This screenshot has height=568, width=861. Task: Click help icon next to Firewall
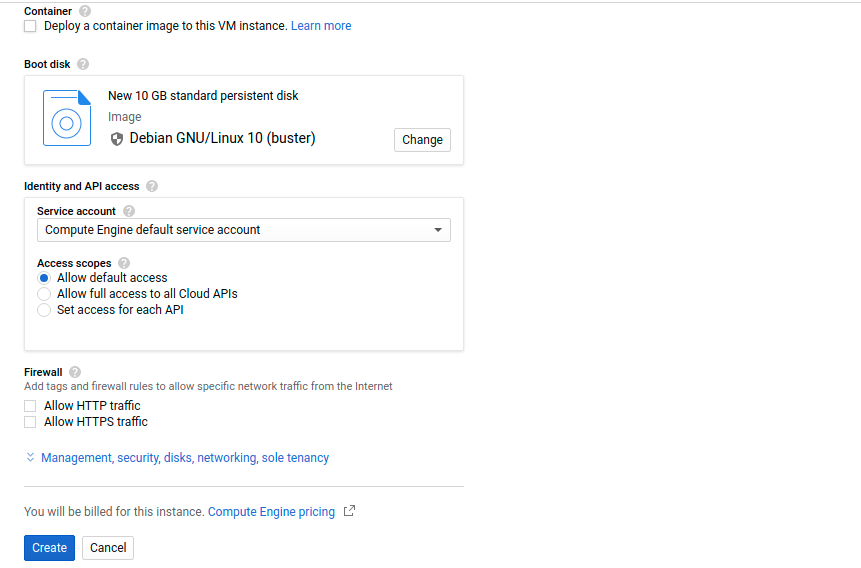75,372
